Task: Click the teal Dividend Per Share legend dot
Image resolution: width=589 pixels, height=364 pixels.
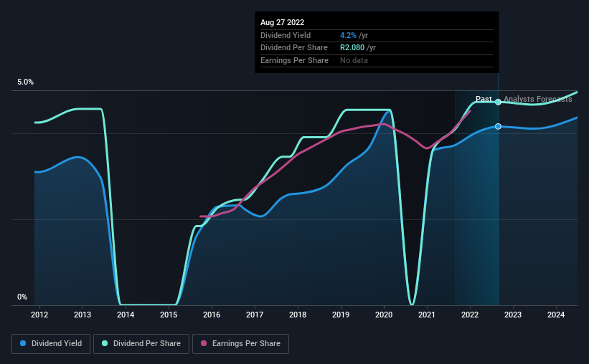Action: pyautogui.click(x=105, y=343)
